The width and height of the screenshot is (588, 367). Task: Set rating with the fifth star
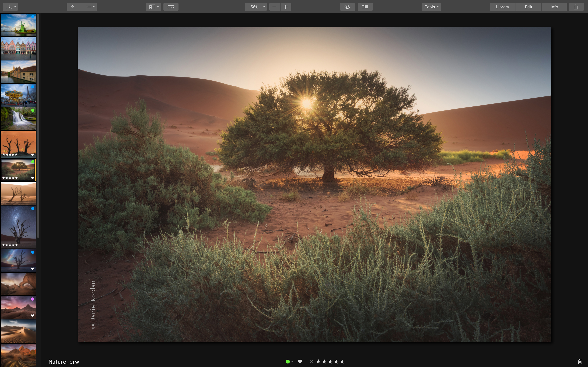342,361
